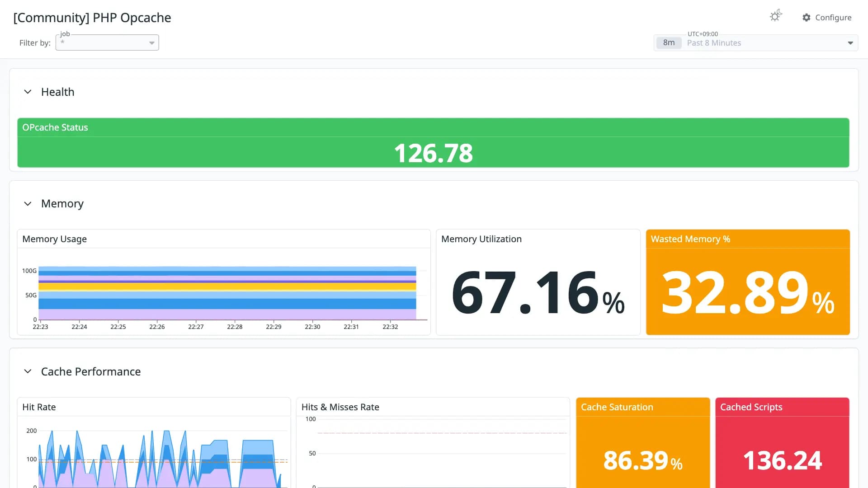The width and height of the screenshot is (868, 488).
Task: Click the 32.89% wasted memory value
Action: [x=748, y=293]
